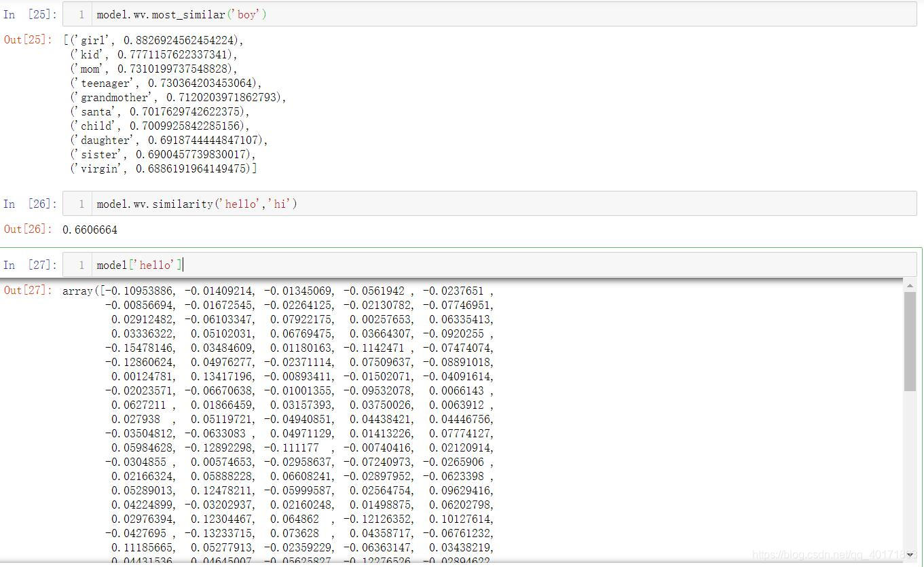Screen dimensions: 924x567
Task: Click the array value 0.10127614
Action: (460, 519)
